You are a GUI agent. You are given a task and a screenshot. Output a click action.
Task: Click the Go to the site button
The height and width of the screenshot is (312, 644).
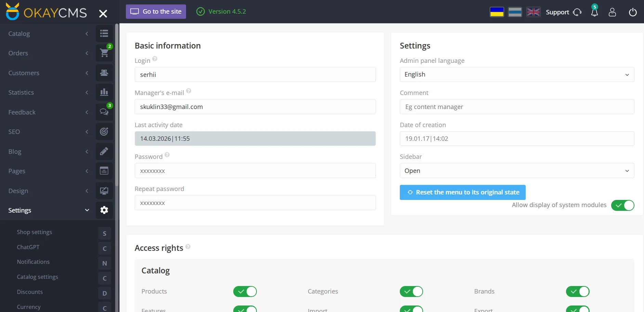coord(156,11)
